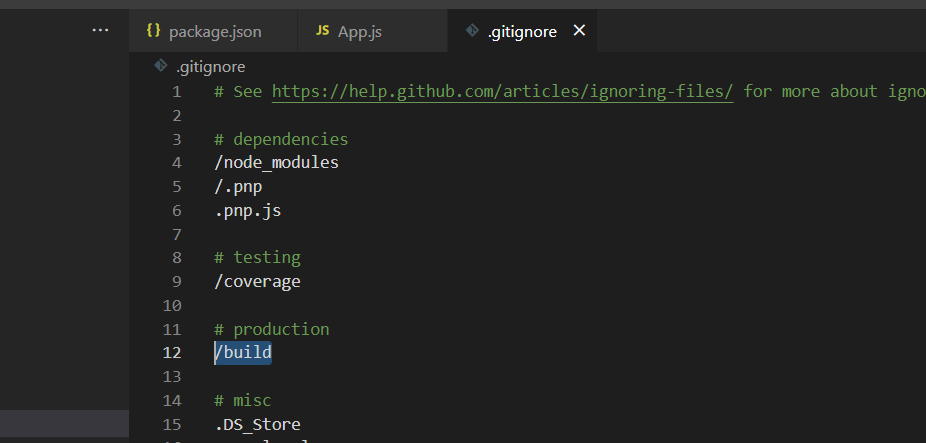Click the '# testing' comment
The image size is (926, 443).
click(x=257, y=258)
